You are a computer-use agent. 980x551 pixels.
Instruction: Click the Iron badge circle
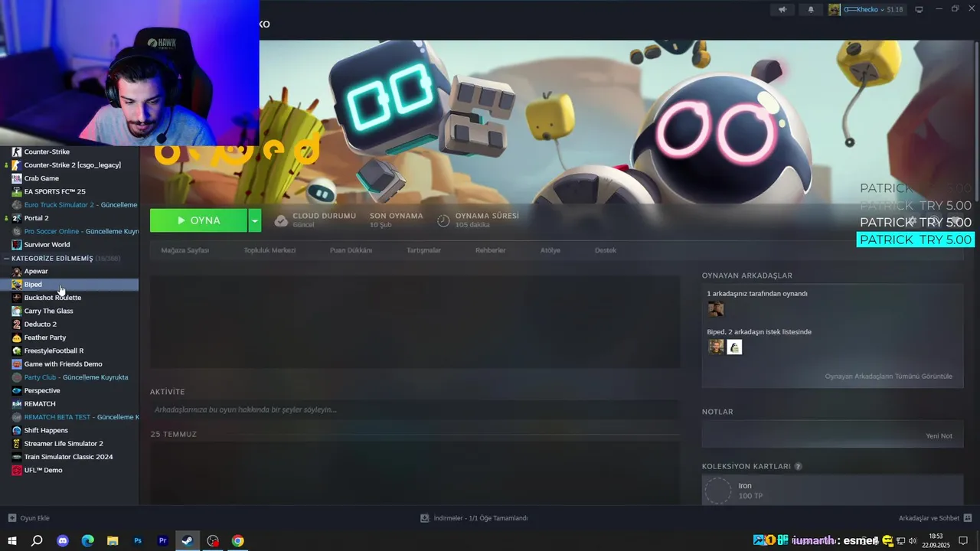pyautogui.click(x=718, y=491)
